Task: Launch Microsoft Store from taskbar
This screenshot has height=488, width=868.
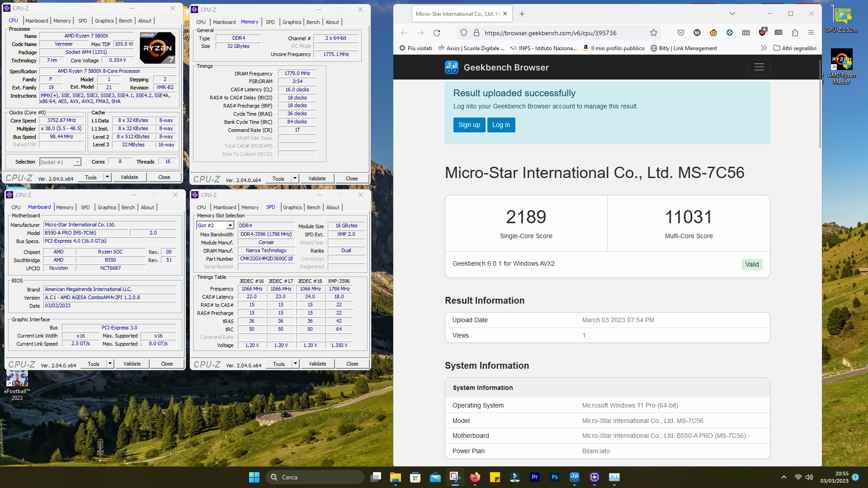Action: pyautogui.click(x=415, y=477)
